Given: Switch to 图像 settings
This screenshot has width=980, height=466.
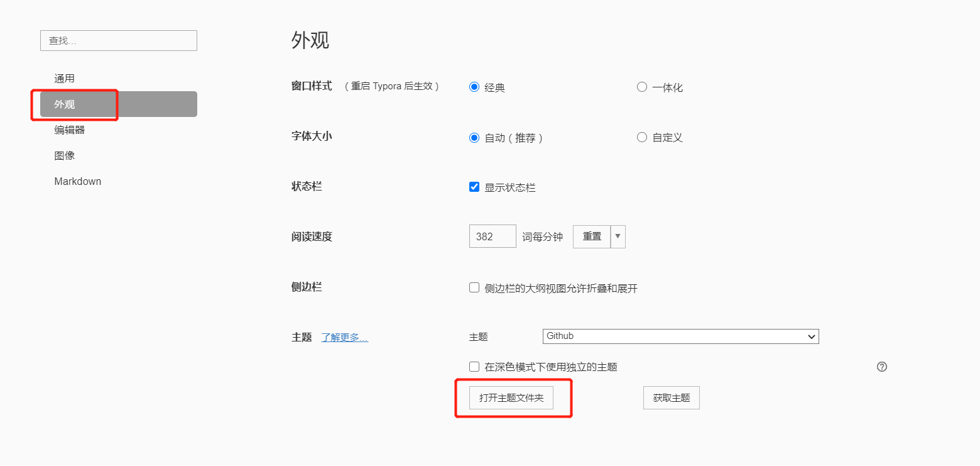Looking at the screenshot, I should tap(119, 155).
